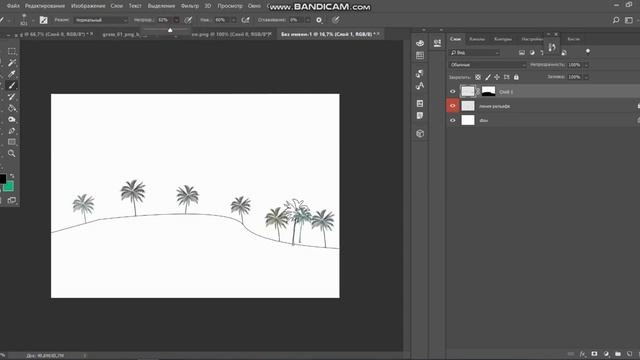640x360 pixels.
Task: Select the Rectangle shape tool
Action: point(12,142)
